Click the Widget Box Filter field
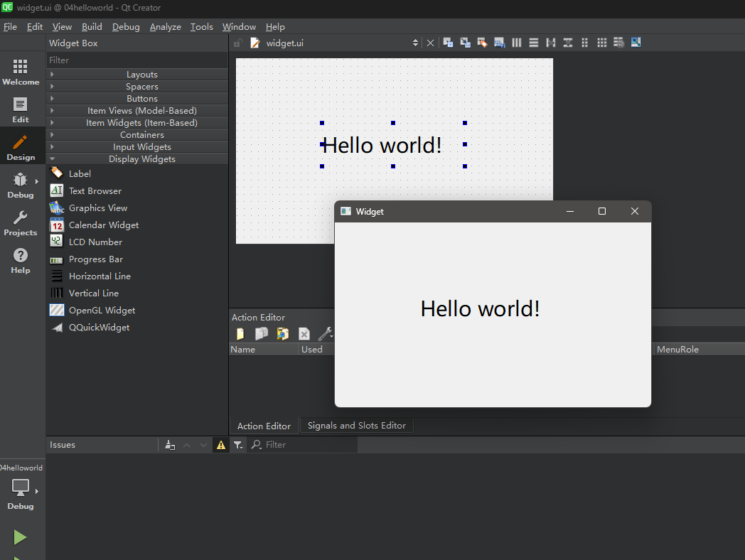The height and width of the screenshot is (560, 745). point(136,60)
